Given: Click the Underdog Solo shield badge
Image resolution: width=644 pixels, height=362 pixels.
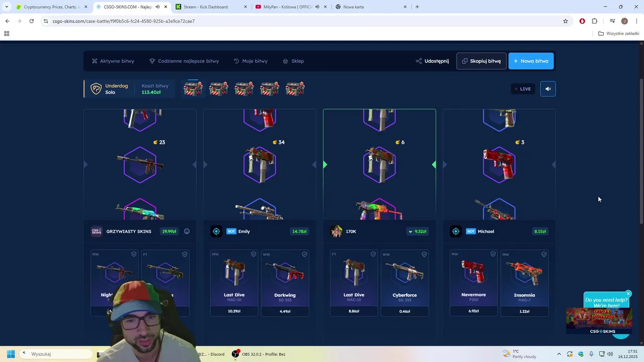Looking at the screenshot, I should 96,89.
